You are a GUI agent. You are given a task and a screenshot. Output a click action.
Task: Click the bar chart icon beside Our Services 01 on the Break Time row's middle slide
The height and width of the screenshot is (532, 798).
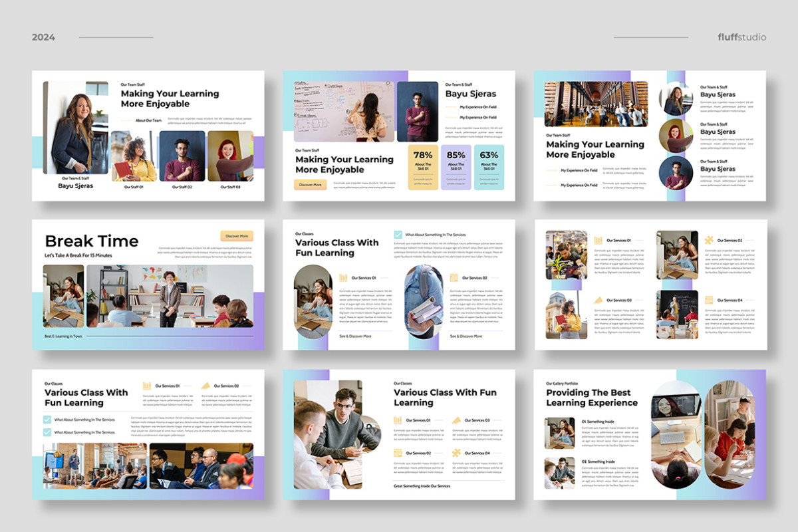pyautogui.click(x=344, y=278)
